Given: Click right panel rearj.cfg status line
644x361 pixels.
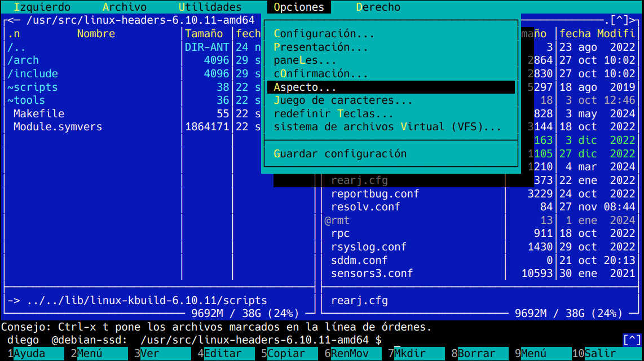Looking at the screenshot, I should pos(359,300).
